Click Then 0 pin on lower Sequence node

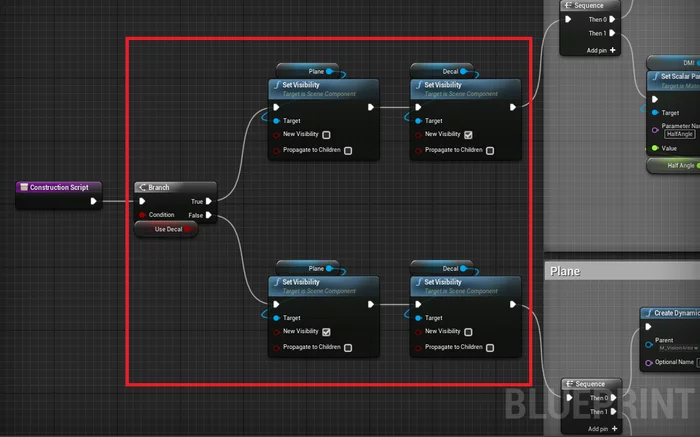tap(613, 398)
